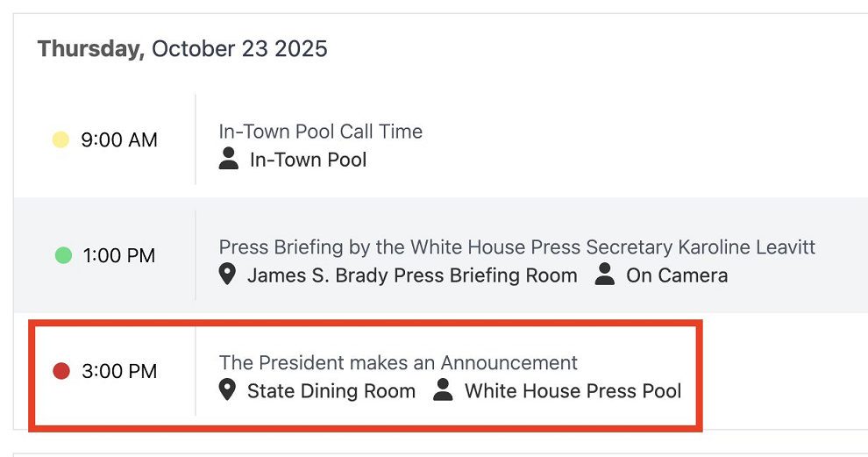Click the person icon before On Camera
The image size is (868, 457).
(605, 275)
